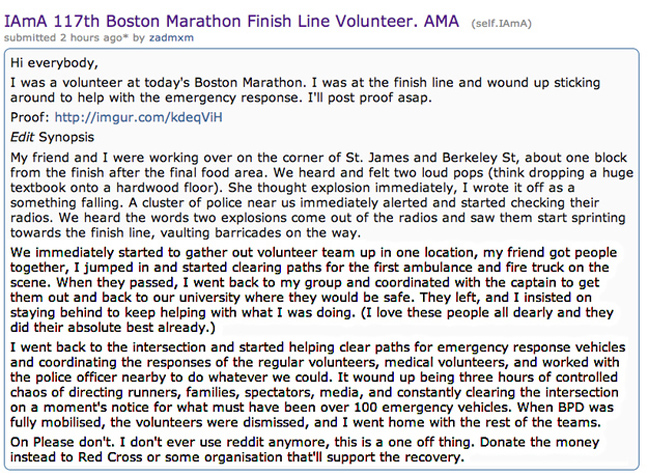Image resolution: width=648 pixels, height=475 pixels.
Task: Click the 'Hi everybody,' greeting line
Action: coord(50,62)
